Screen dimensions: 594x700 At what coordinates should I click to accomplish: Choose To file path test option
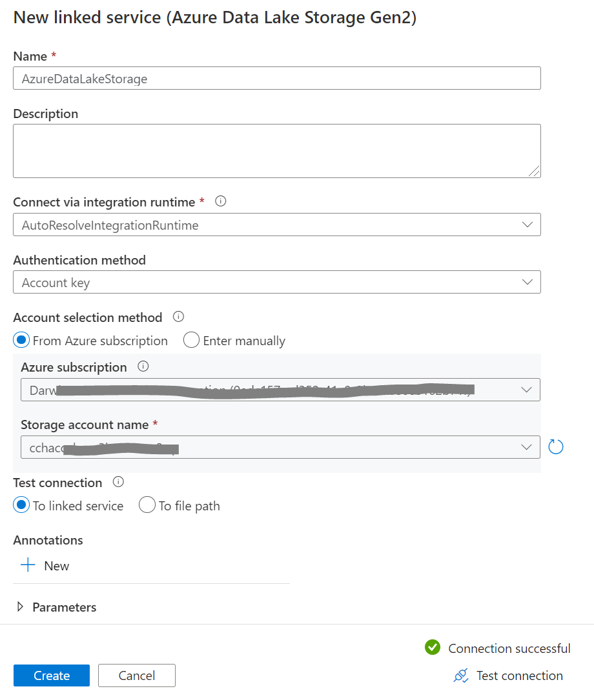tap(148, 505)
